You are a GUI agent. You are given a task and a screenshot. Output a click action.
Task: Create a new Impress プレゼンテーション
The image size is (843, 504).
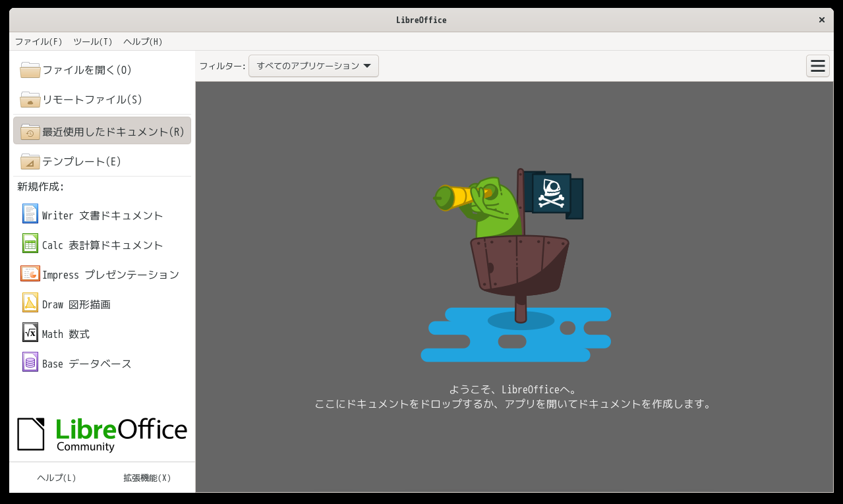click(x=102, y=274)
